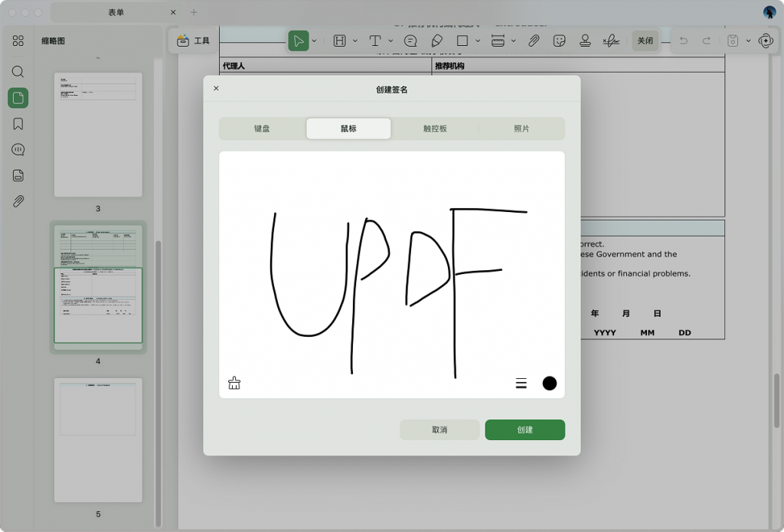The image size is (784, 532).
Task: Open the bookmarks panel in sidebar
Action: [18, 124]
